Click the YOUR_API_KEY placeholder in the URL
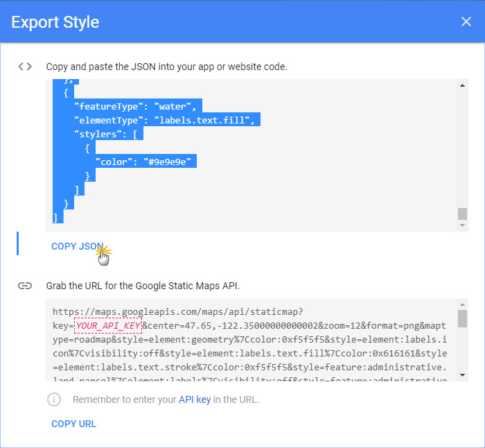 pos(108,325)
